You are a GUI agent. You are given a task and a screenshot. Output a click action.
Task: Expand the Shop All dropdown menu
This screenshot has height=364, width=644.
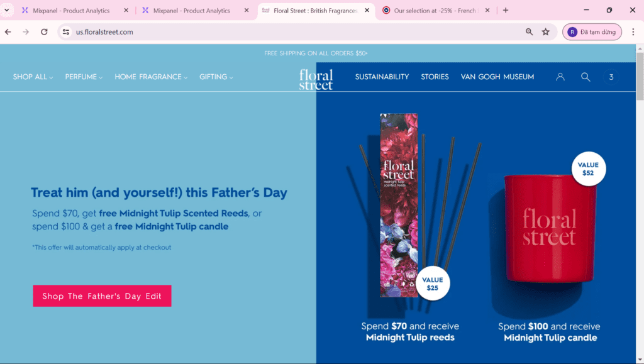[33, 77]
